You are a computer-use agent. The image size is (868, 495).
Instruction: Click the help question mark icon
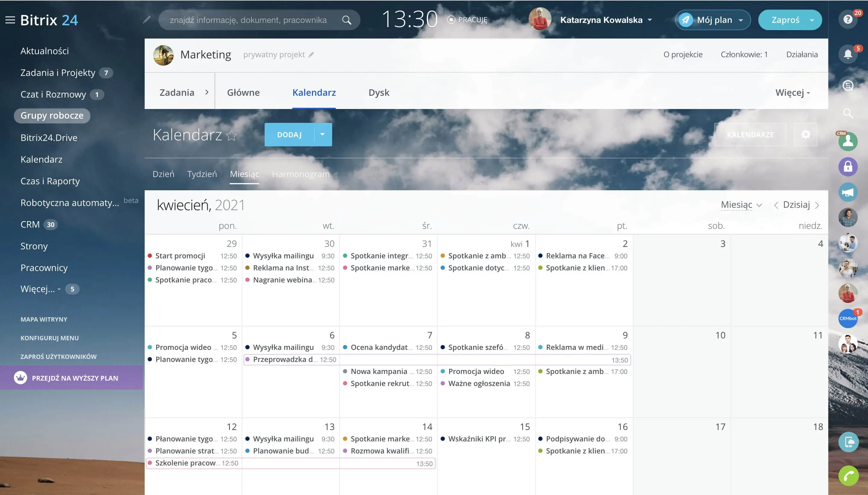(x=848, y=19)
